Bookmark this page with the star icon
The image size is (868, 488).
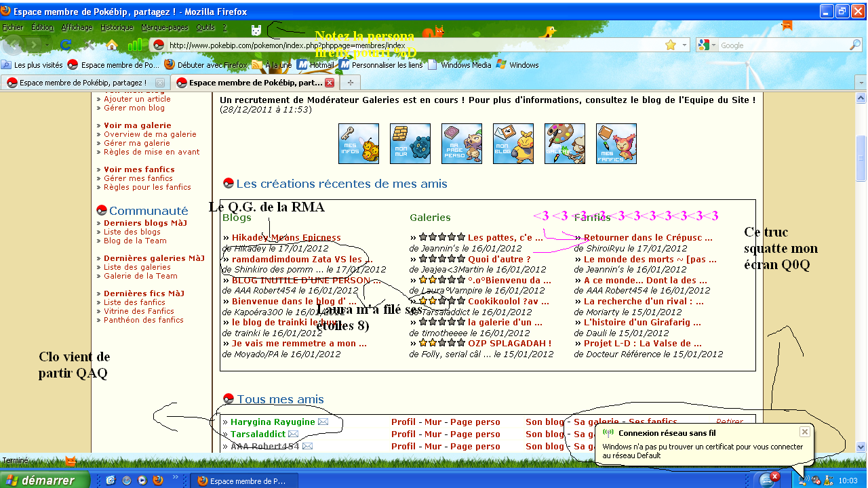(671, 45)
